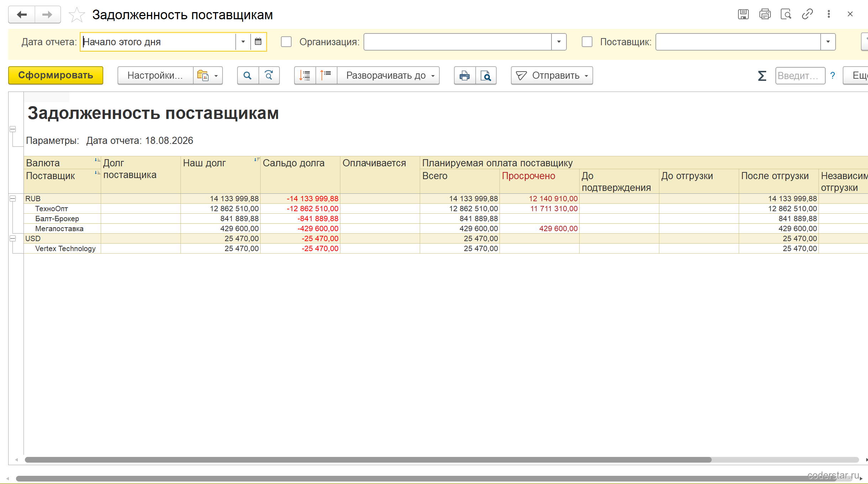Image resolution: width=868 pixels, height=484 pixels.
Task: Open the Поставщик dropdown list
Action: [x=828, y=42]
